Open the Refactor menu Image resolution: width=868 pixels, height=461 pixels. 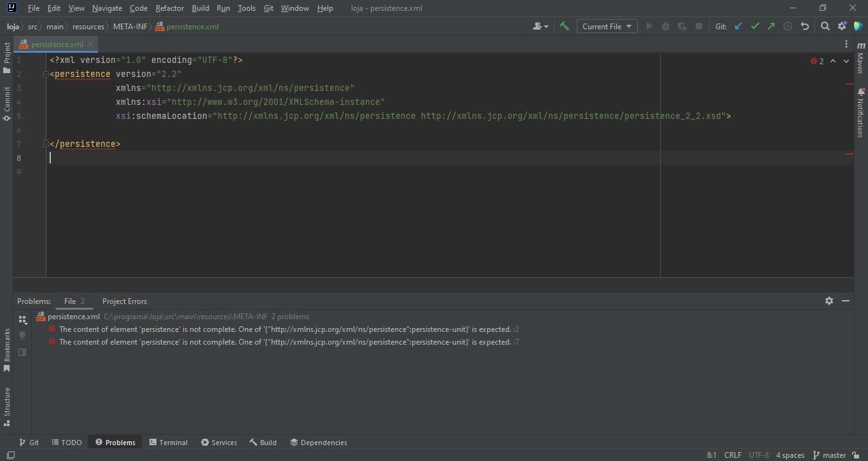(x=170, y=8)
